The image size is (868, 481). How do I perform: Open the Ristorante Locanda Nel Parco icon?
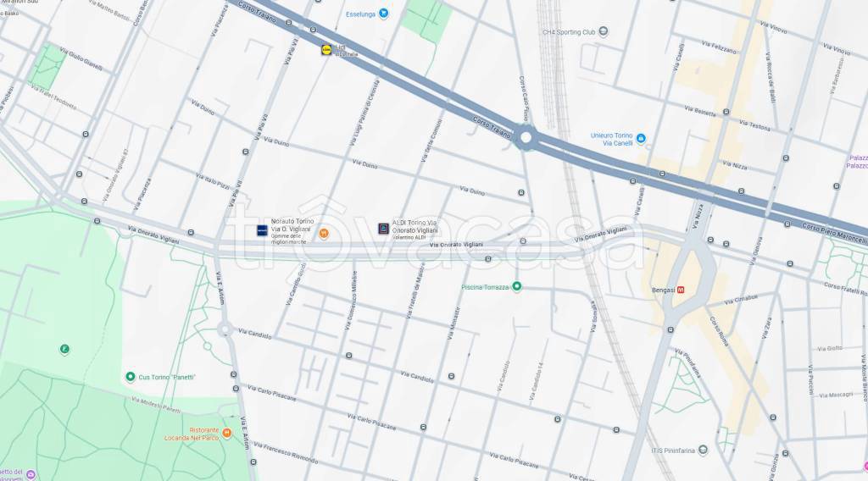coord(226,433)
